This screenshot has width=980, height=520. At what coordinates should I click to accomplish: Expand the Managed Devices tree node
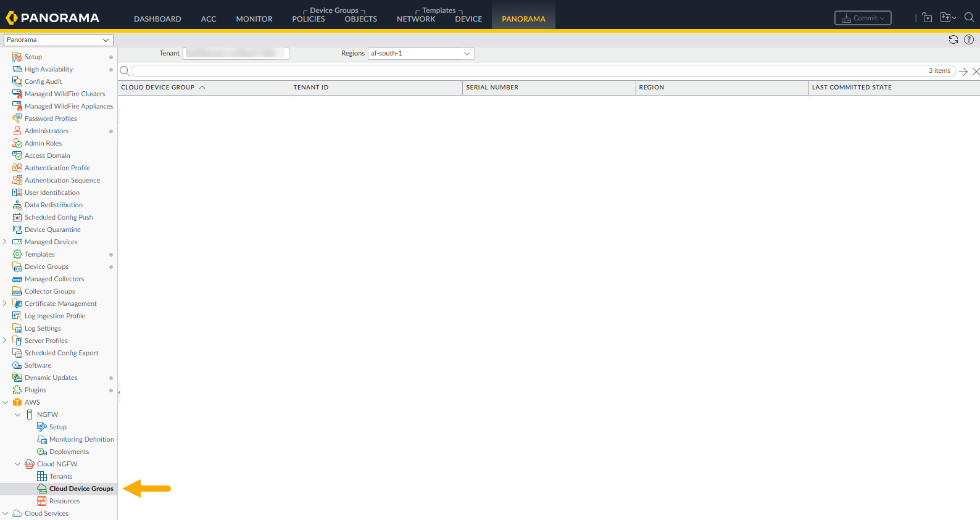[x=5, y=242]
